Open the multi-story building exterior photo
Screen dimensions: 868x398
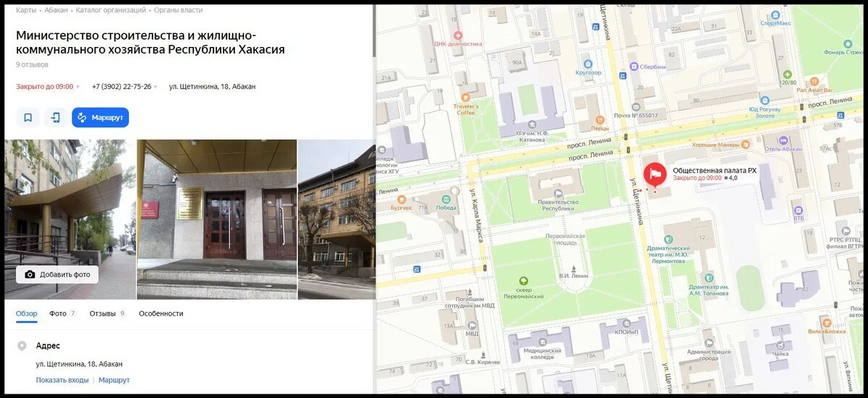pyautogui.click(x=336, y=219)
